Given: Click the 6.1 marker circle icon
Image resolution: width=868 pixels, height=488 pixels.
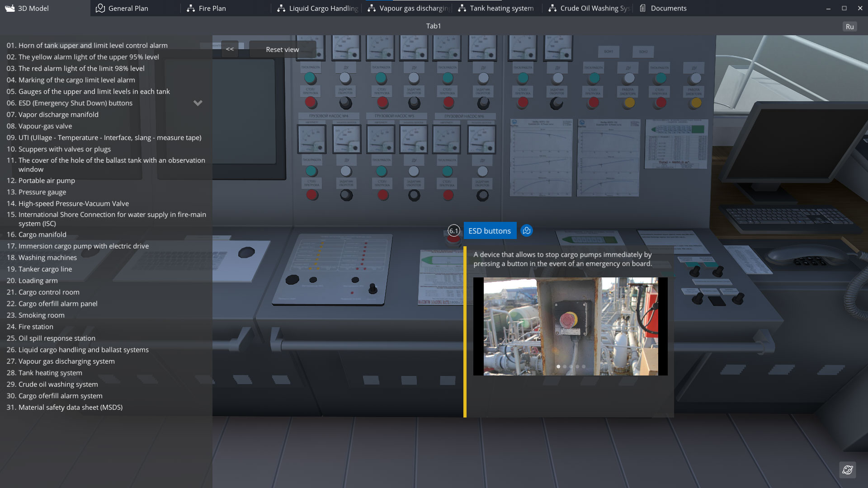Looking at the screenshot, I should [453, 231].
